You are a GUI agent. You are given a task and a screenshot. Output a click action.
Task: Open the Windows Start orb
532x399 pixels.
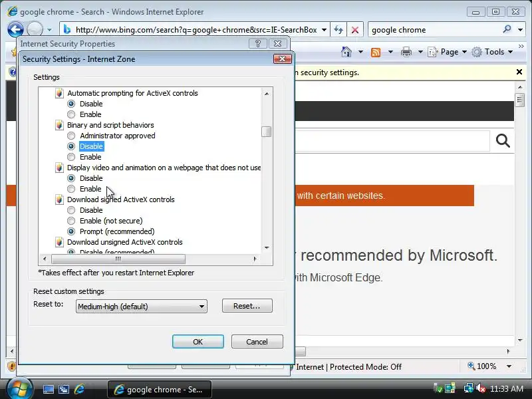(19, 389)
